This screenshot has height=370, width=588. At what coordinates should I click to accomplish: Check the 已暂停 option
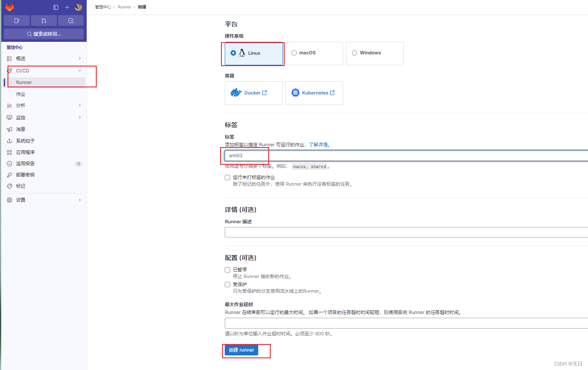point(227,270)
